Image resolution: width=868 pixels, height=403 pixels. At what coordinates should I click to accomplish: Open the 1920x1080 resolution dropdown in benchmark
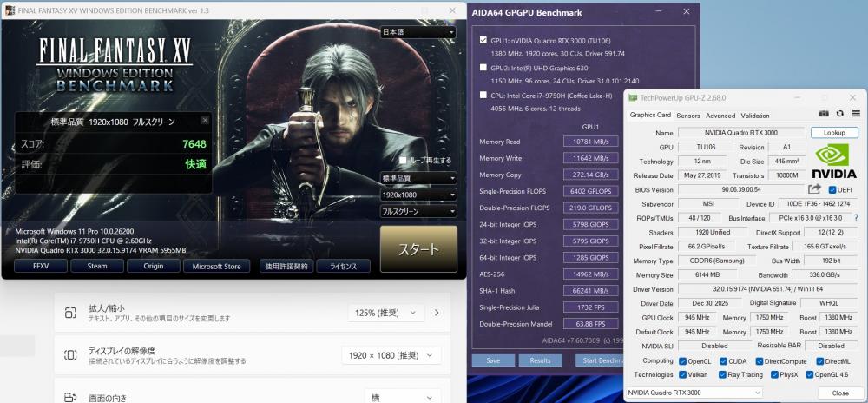[418, 195]
